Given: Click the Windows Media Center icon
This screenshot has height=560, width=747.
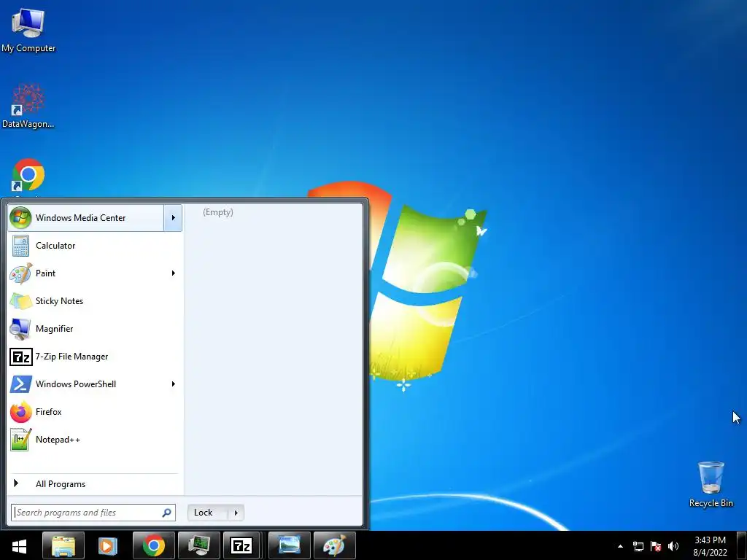Looking at the screenshot, I should pyautogui.click(x=20, y=218).
